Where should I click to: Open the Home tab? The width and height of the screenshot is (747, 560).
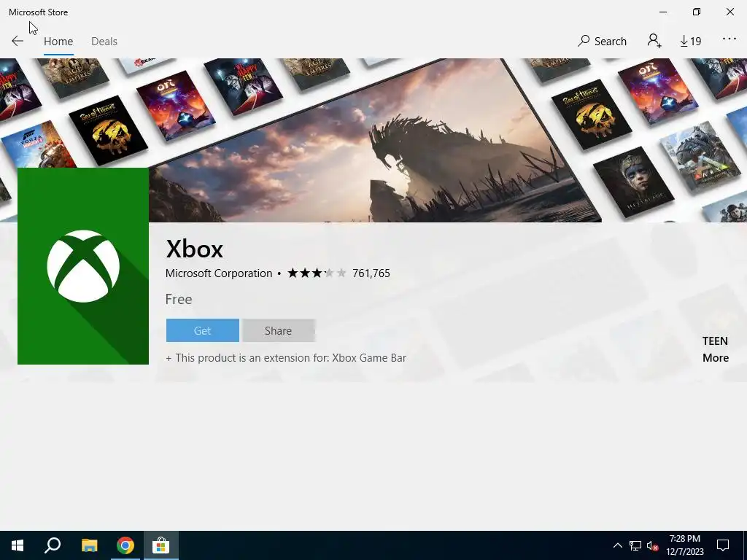(x=58, y=42)
